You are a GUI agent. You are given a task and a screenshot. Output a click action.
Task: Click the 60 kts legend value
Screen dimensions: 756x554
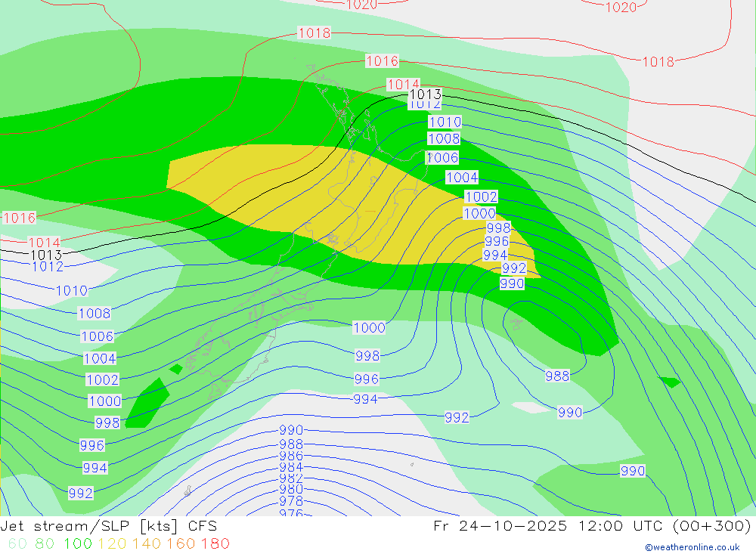(17, 543)
